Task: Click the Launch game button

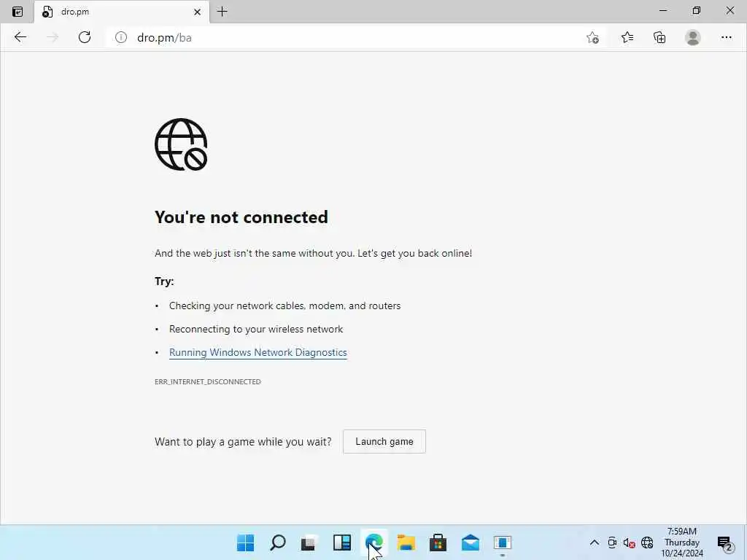Action: tap(384, 441)
